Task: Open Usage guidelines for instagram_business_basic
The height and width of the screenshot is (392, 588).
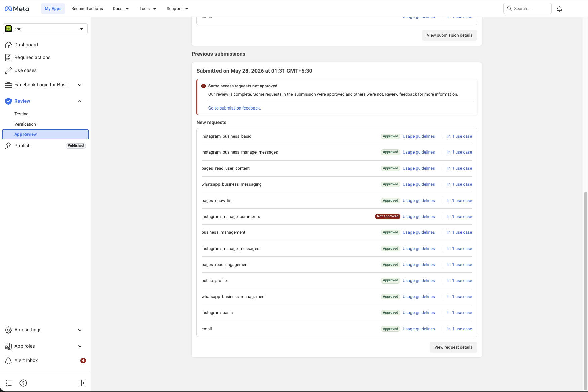Action: point(419,136)
